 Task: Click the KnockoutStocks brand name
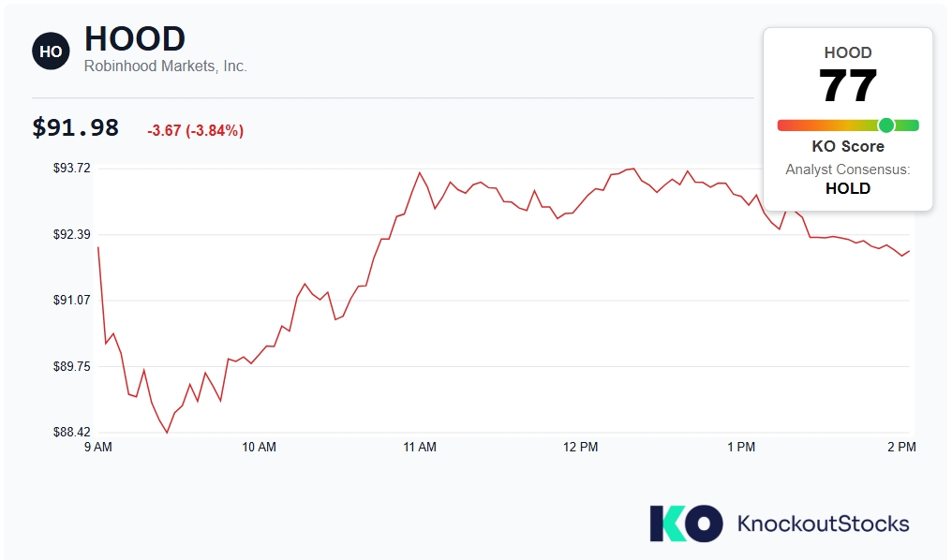(x=824, y=523)
